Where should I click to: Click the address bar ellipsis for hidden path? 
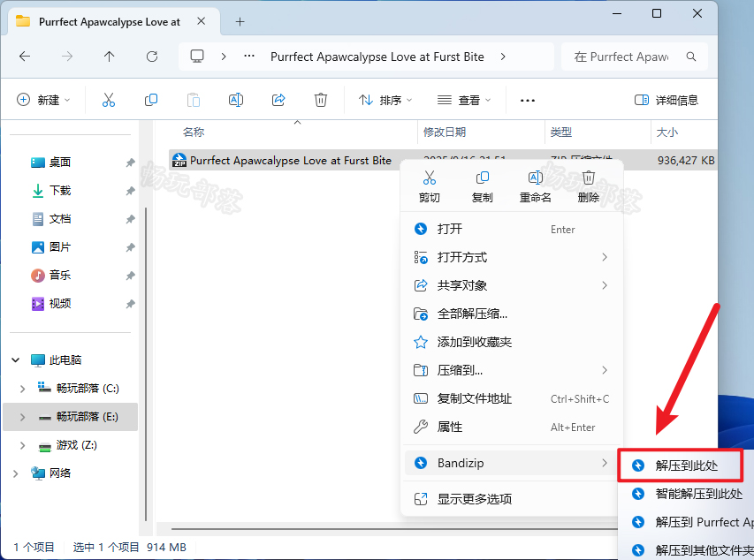click(x=249, y=57)
